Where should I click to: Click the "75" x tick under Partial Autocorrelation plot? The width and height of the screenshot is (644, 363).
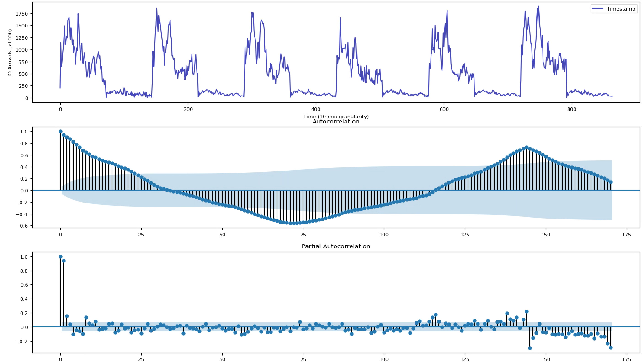(x=303, y=360)
